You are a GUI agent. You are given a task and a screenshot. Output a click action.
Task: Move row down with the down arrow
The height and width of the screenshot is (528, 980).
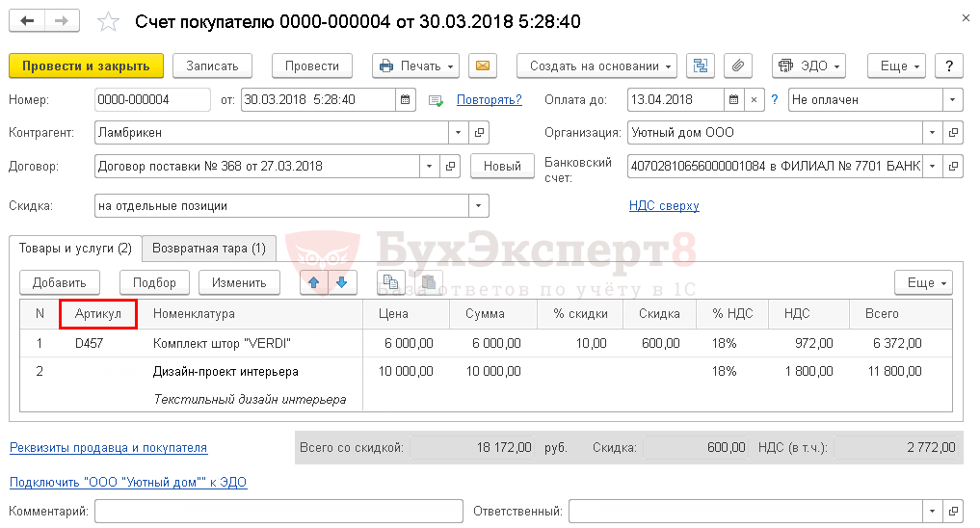point(342,282)
